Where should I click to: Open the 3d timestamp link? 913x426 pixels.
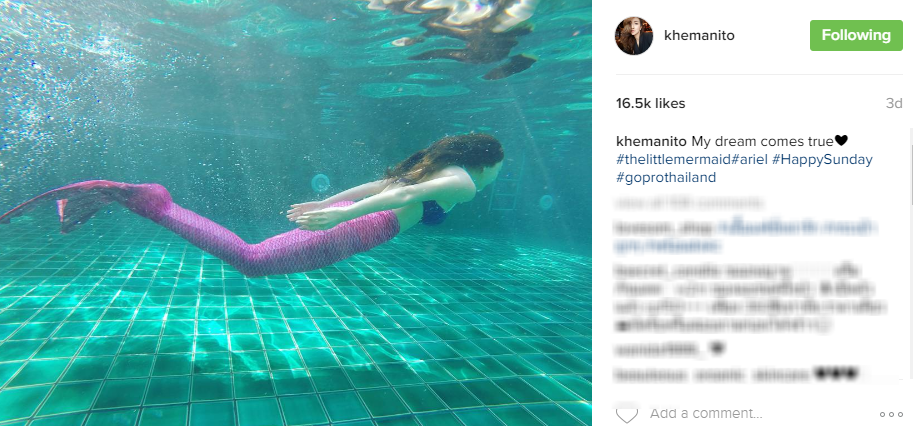tap(894, 104)
